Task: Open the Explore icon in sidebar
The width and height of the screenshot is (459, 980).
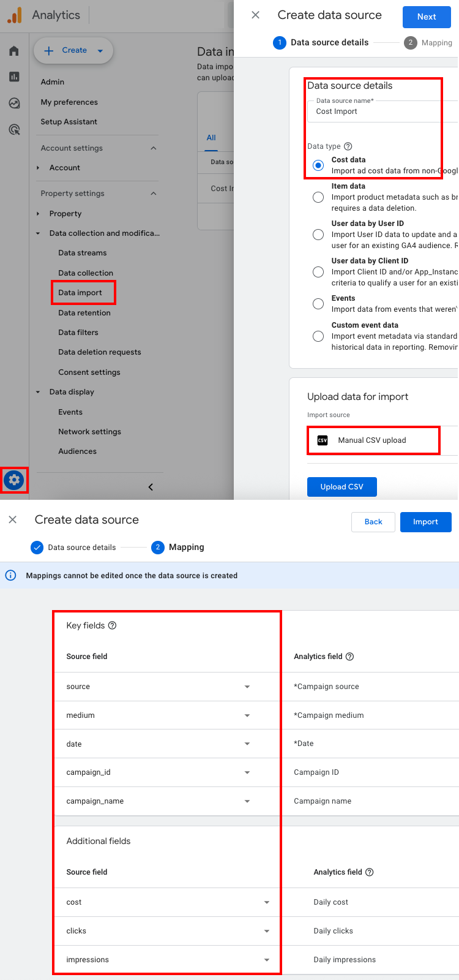Action: tap(14, 103)
